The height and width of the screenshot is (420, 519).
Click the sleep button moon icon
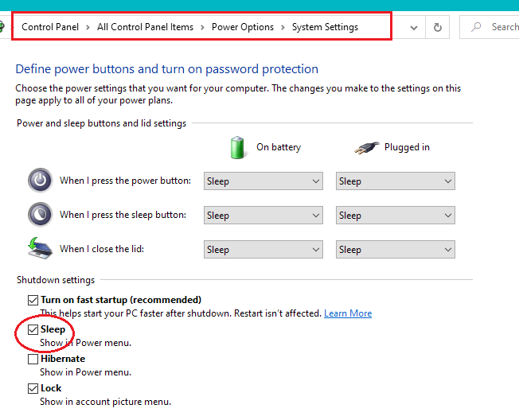point(40,215)
